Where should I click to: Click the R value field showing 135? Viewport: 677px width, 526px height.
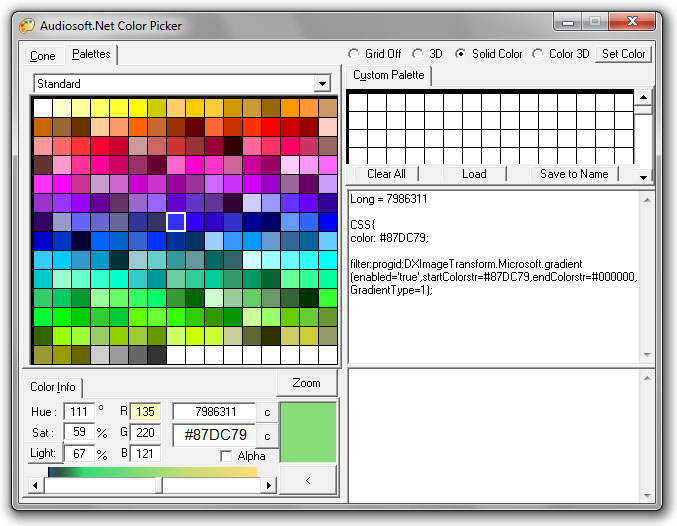[x=145, y=412]
